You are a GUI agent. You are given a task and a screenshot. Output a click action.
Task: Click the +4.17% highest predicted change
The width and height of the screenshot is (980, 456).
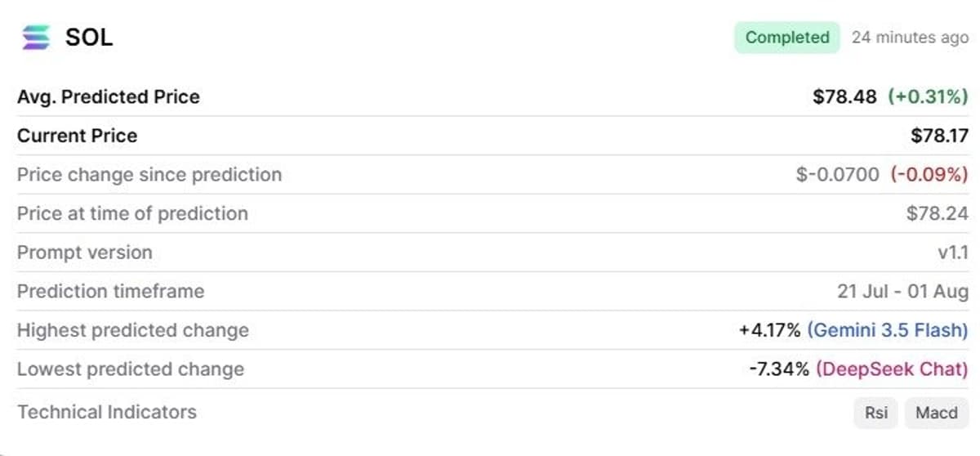pos(769,330)
